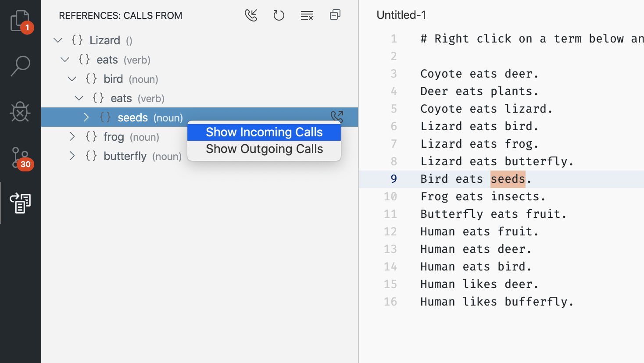
Task: Select the highlighted seeds word on line 9
Action: pos(507,178)
